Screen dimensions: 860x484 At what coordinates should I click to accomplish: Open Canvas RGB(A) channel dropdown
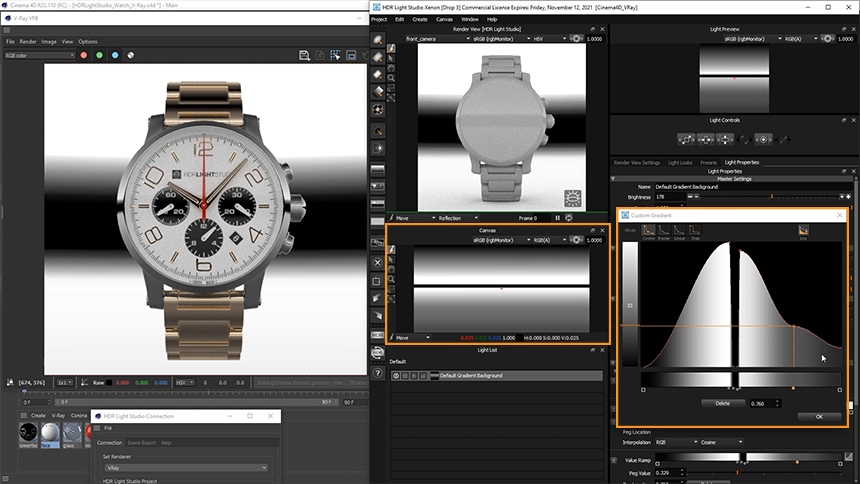[550, 240]
